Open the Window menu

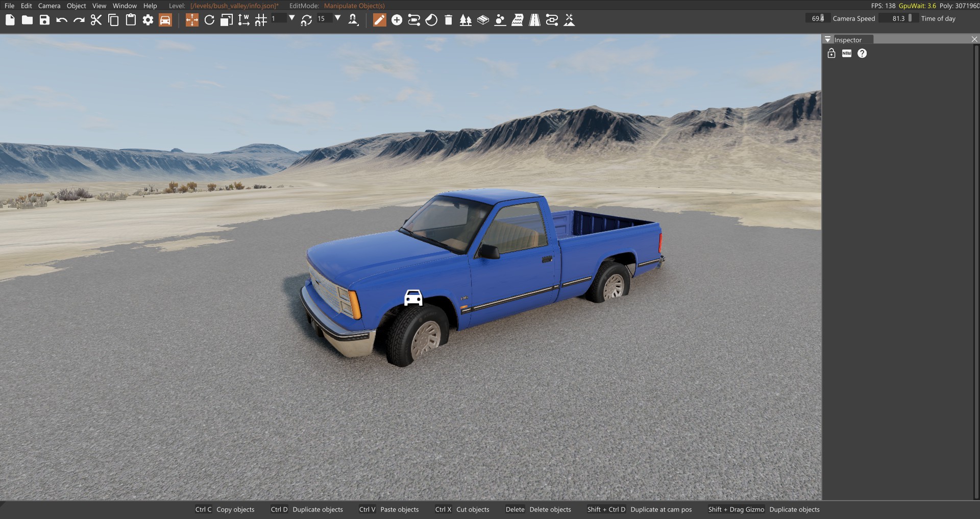(125, 6)
